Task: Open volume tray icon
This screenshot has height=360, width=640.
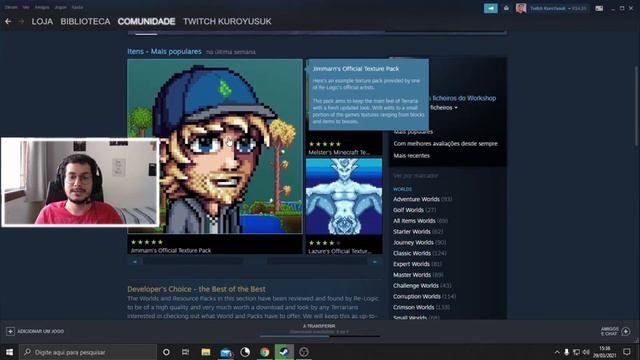Action: (586, 352)
